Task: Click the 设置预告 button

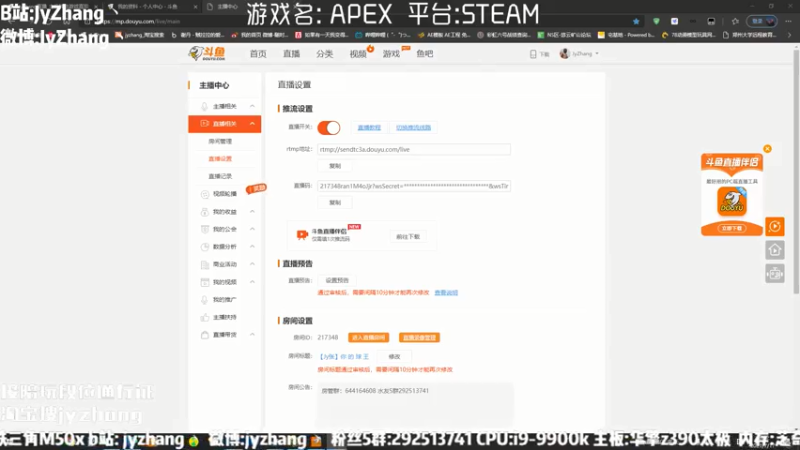Action: (337, 280)
